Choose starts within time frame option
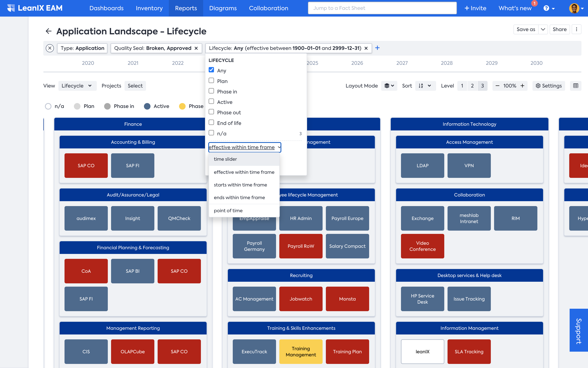Image resolution: width=588 pixels, height=368 pixels. 244,185
